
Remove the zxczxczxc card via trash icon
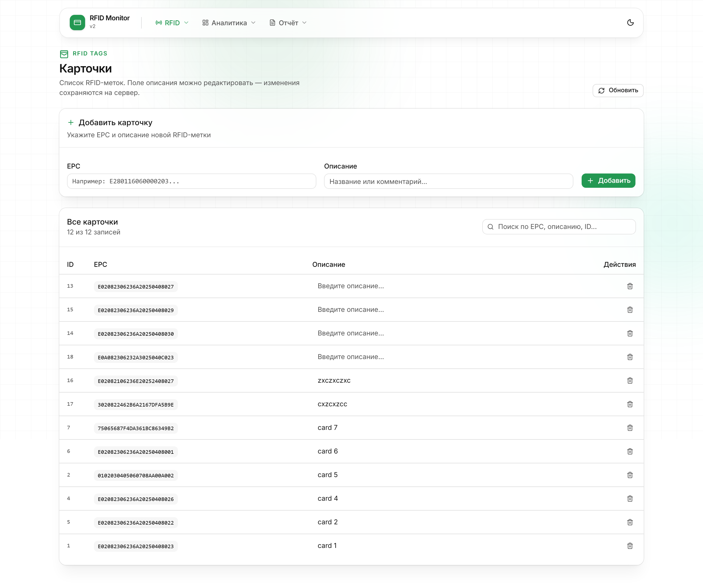coord(630,380)
